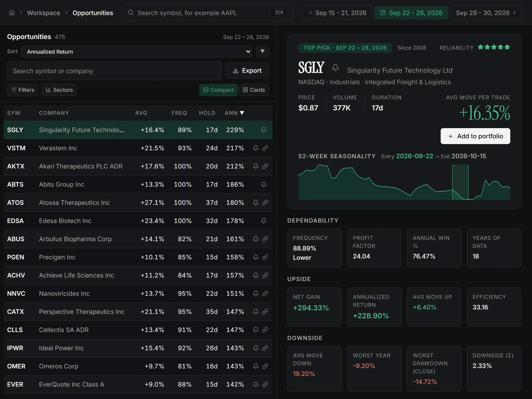Click bell icon on EDSA row

(264, 221)
